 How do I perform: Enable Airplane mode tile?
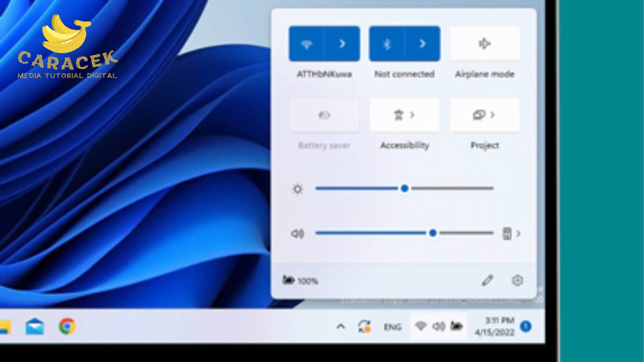[x=485, y=44]
